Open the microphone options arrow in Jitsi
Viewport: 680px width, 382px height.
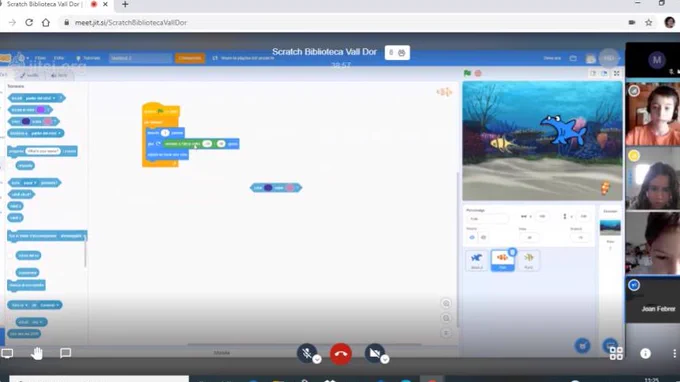click(317, 359)
